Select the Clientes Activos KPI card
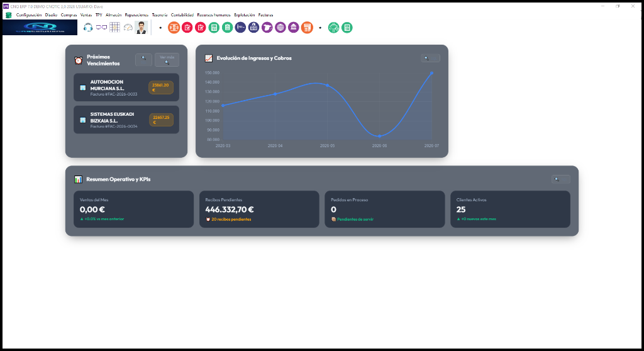The image size is (644, 351). pyautogui.click(x=511, y=209)
